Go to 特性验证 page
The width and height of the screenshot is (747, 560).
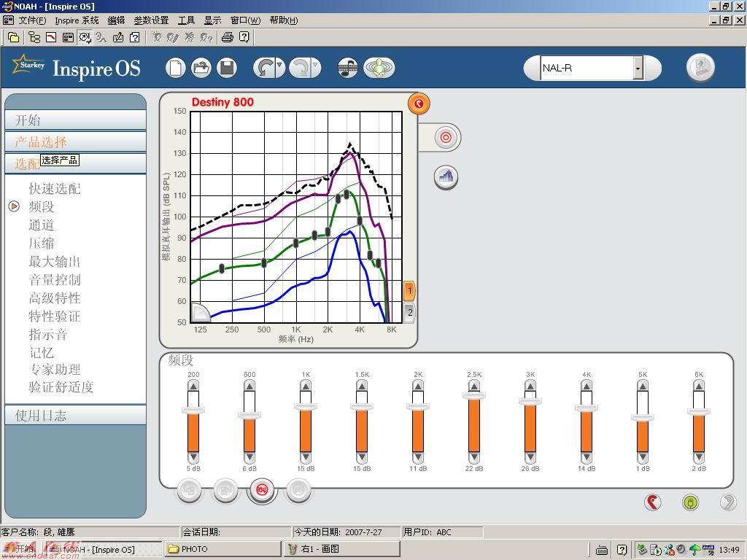(54, 316)
